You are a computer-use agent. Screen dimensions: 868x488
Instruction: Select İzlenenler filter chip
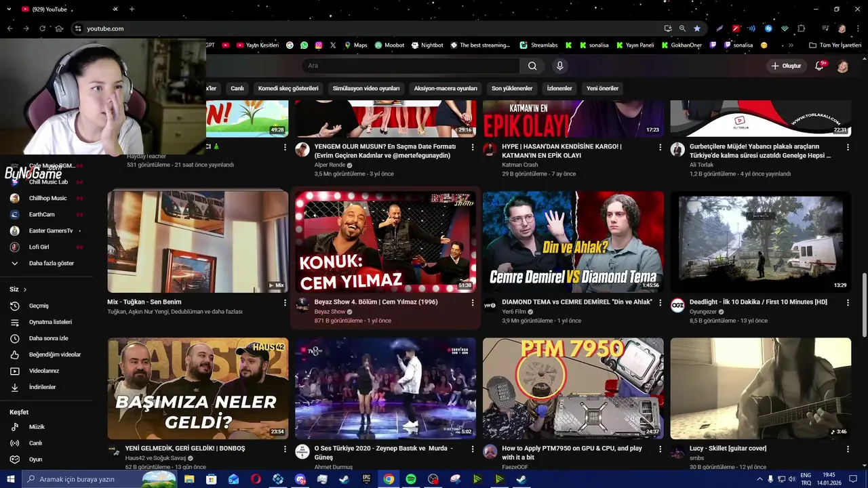pos(559,88)
